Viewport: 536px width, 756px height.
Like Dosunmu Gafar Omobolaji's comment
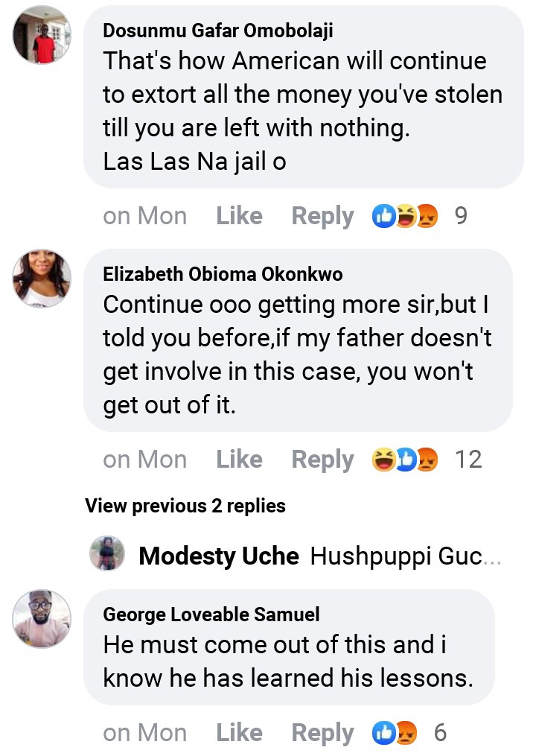[x=239, y=215]
